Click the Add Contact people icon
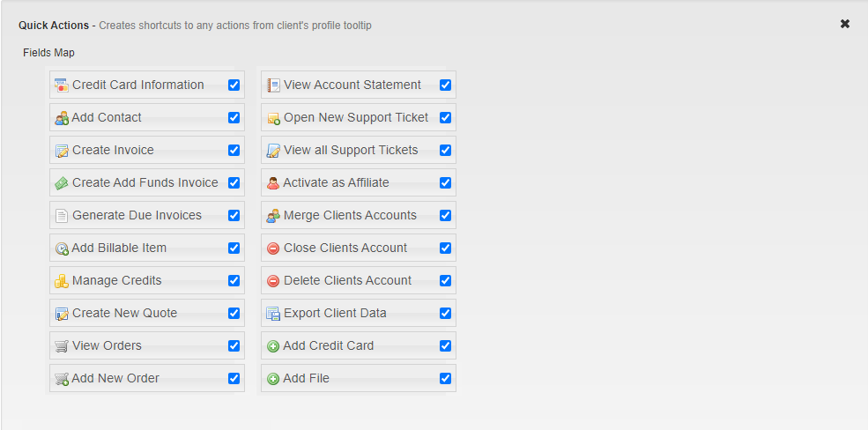868x430 pixels. 62,118
